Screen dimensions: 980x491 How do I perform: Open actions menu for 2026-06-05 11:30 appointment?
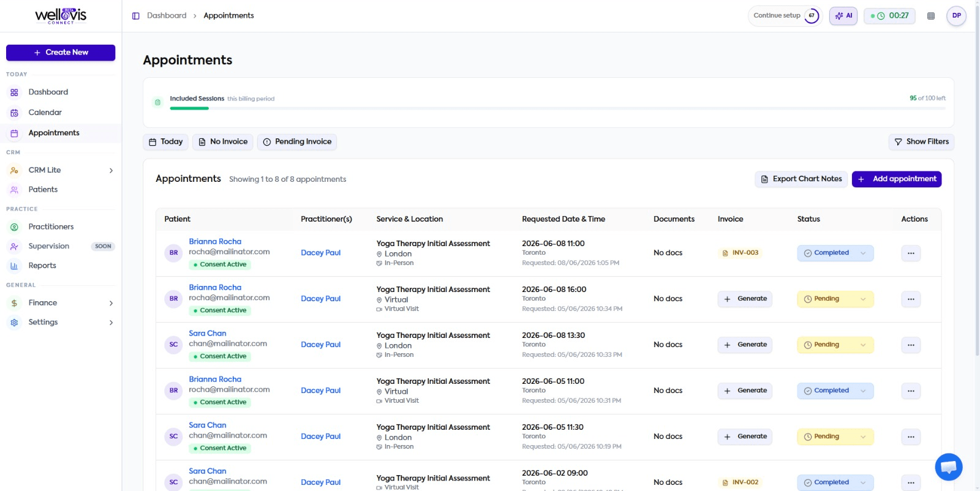point(911,437)
